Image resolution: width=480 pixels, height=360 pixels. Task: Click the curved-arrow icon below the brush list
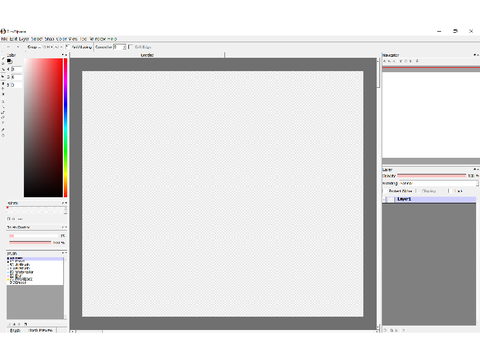pyautogui.click(x=25, y=324)
